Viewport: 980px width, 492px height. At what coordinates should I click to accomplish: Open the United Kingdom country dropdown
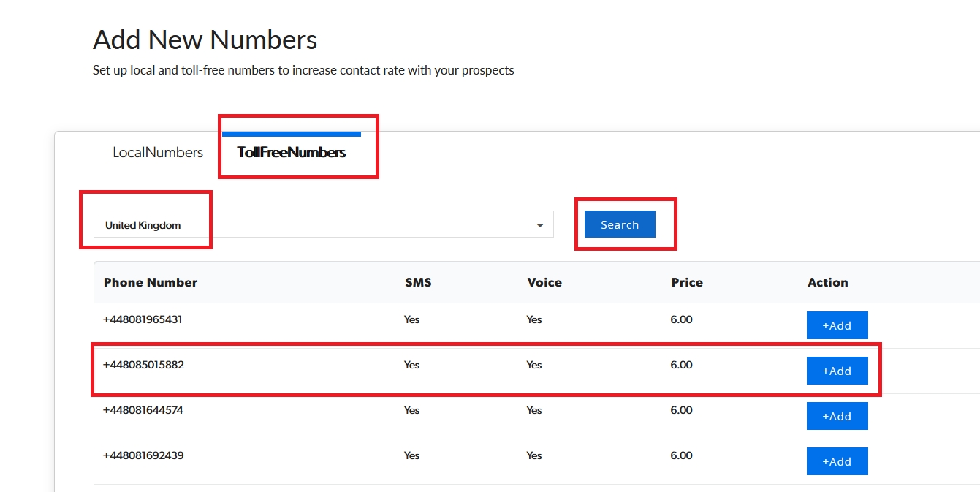[x=322, y=225]
